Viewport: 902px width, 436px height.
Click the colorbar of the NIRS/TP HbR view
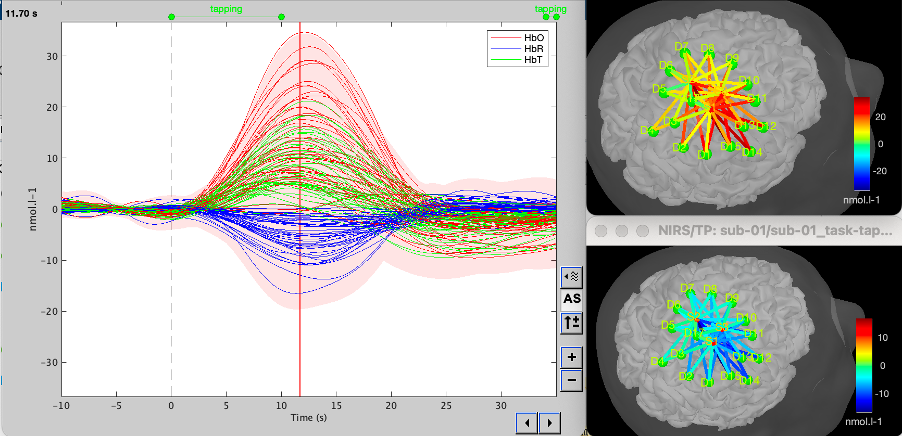864,365
